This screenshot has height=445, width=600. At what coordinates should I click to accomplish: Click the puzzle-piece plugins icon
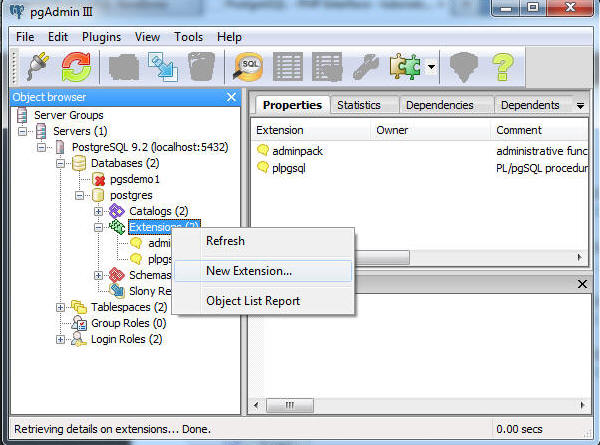click(x=405, y=67)
